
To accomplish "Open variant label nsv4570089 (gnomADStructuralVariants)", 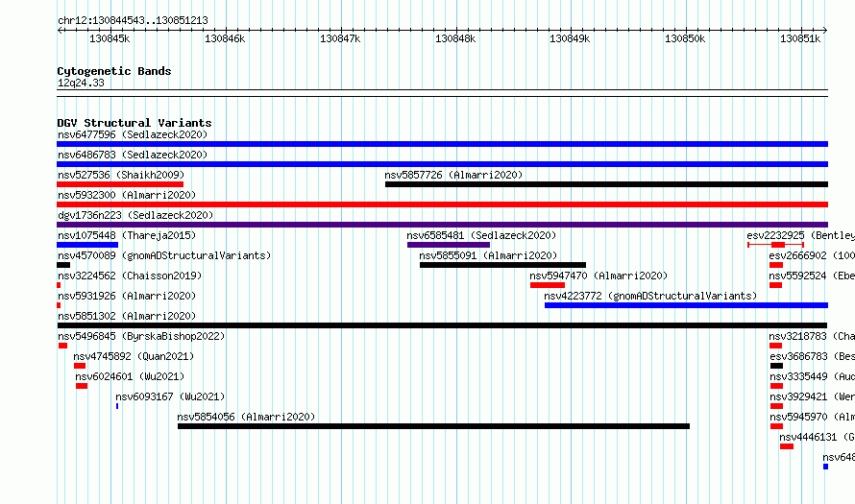I will tap(164, 255).
